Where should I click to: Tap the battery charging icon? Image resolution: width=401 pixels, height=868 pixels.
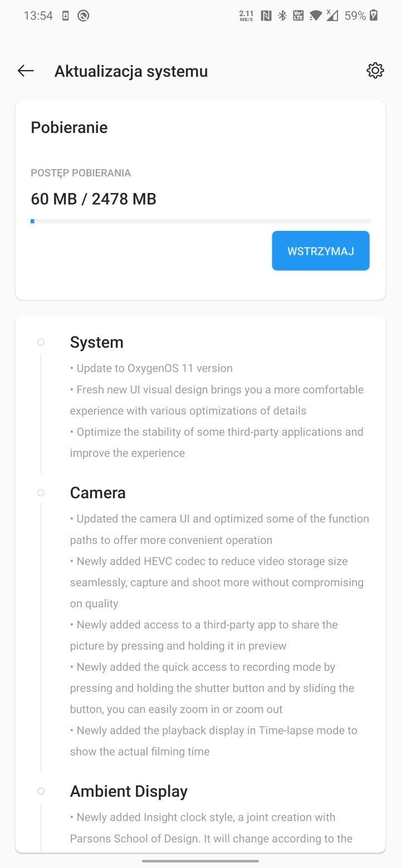[374, 16]
